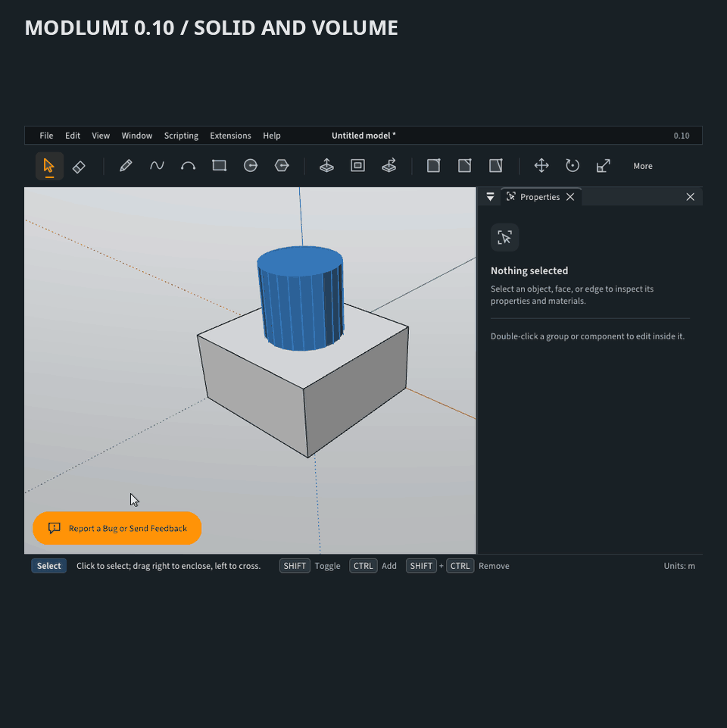
Task: Click the 0.10 version label in the menu bar
Action: [x=682, y=136]
